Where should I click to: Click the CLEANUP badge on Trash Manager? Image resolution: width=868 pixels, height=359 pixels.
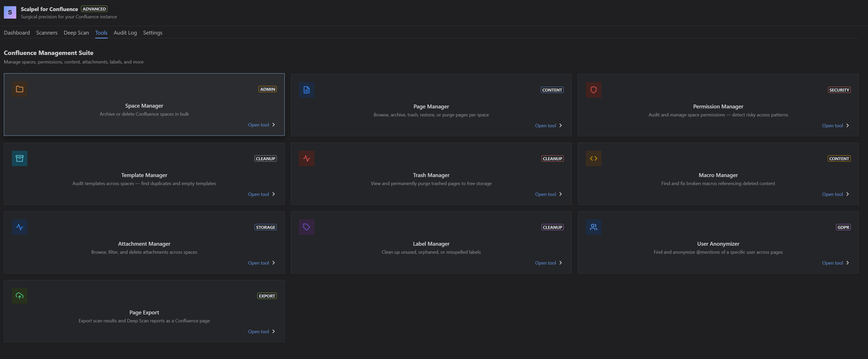[552, 158]
